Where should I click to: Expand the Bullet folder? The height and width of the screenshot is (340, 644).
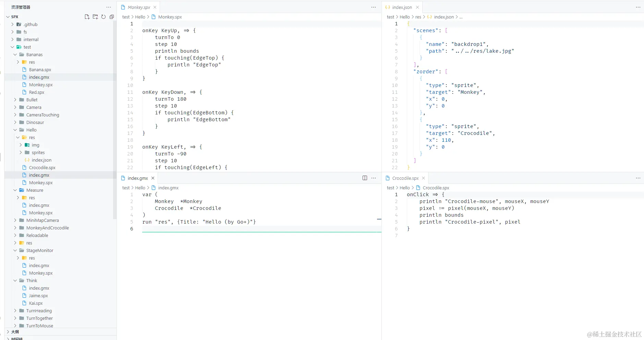pyautogui.click(x=15, y=100)
